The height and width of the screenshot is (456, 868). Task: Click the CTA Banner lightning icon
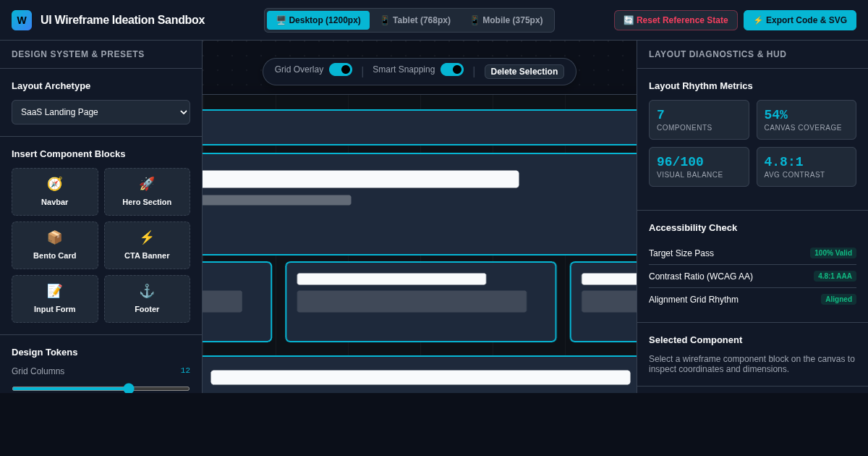pos(147,237)
